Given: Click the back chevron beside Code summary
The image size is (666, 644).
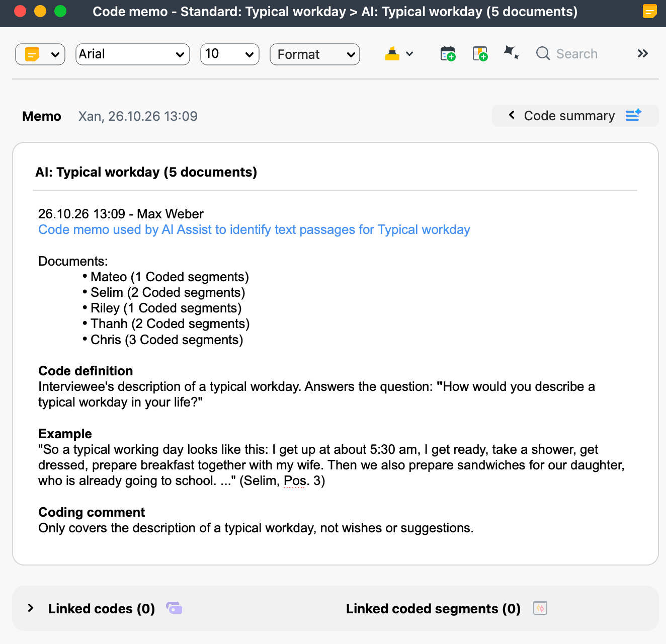Looking at the screenshot, I should 512,115.
